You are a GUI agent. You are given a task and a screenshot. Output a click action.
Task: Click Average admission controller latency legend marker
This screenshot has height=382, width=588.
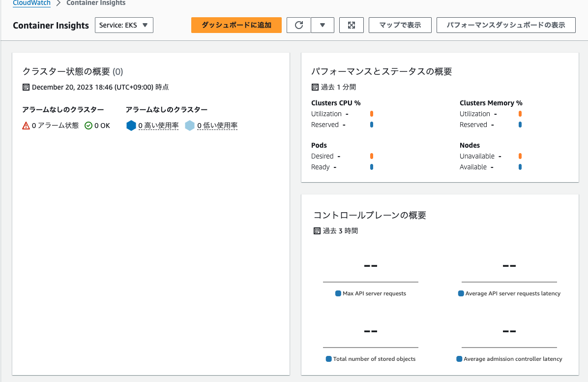pos(459,359)
